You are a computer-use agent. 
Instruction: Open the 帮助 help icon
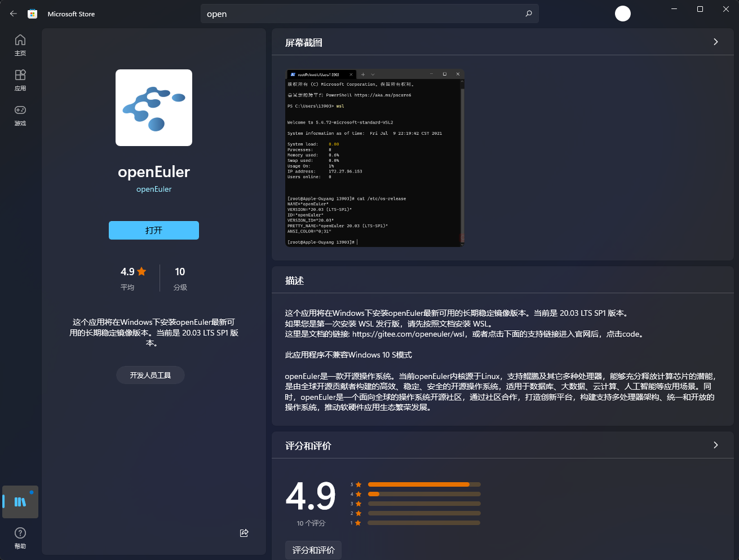coord(20,538)
